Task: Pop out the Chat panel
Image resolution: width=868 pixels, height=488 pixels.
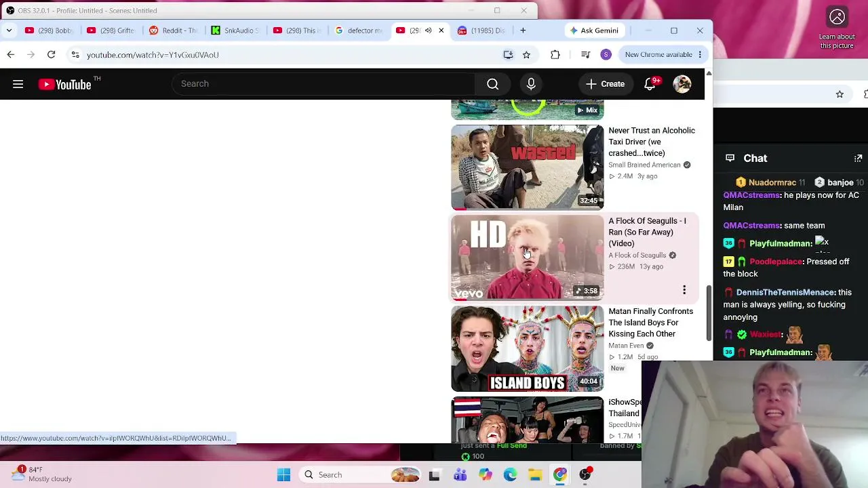Action: pyautogui.click(x=859, y=159)
